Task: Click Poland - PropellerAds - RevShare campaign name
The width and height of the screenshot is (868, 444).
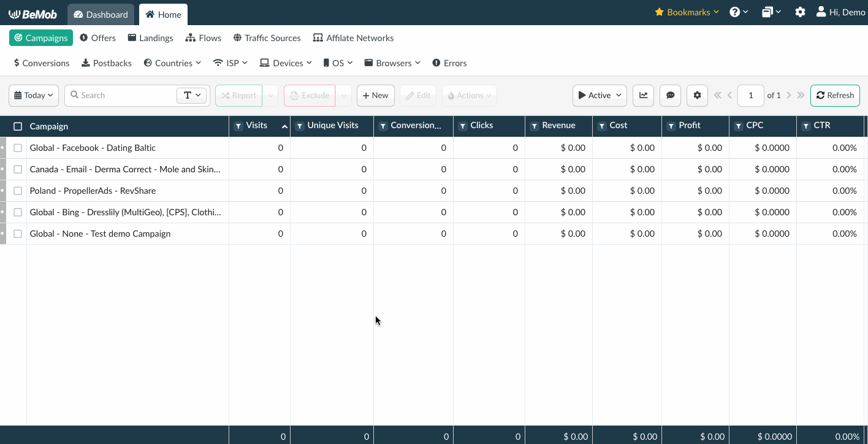Action: pyautogui.click(x=93, y=191)
